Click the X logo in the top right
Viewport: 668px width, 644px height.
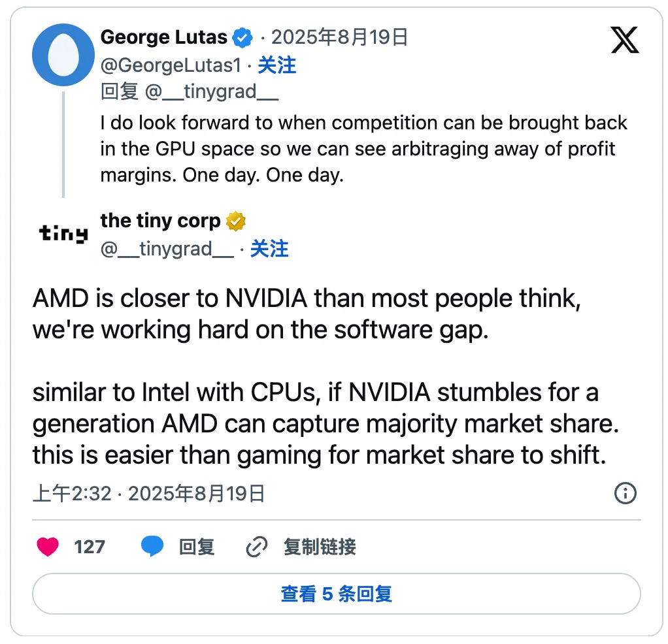(x=625, y=40)
